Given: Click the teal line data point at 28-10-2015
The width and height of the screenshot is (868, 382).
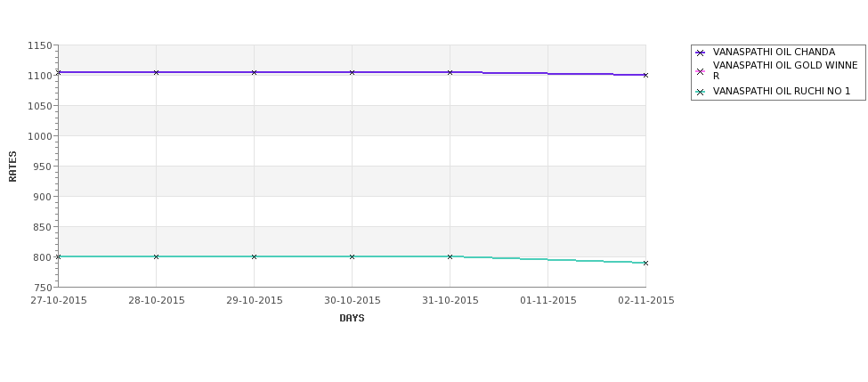Looking at the screenshot, I should coord(156,256).
